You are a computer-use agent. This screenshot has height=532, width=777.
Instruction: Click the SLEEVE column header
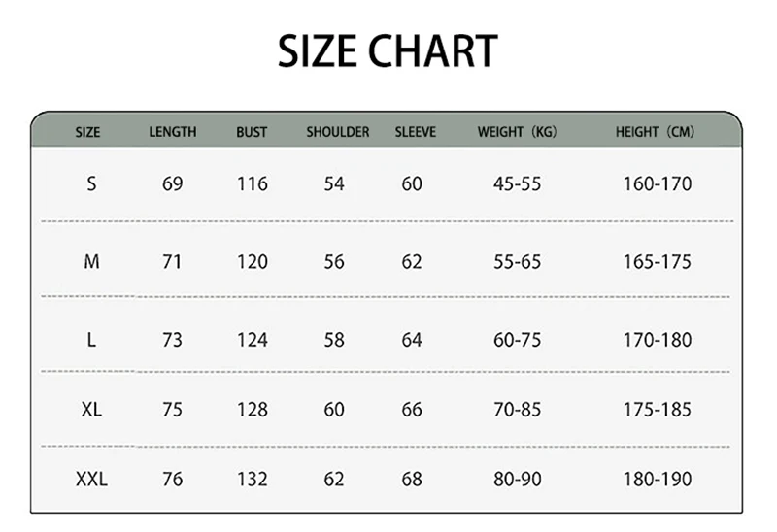point(416,132)
